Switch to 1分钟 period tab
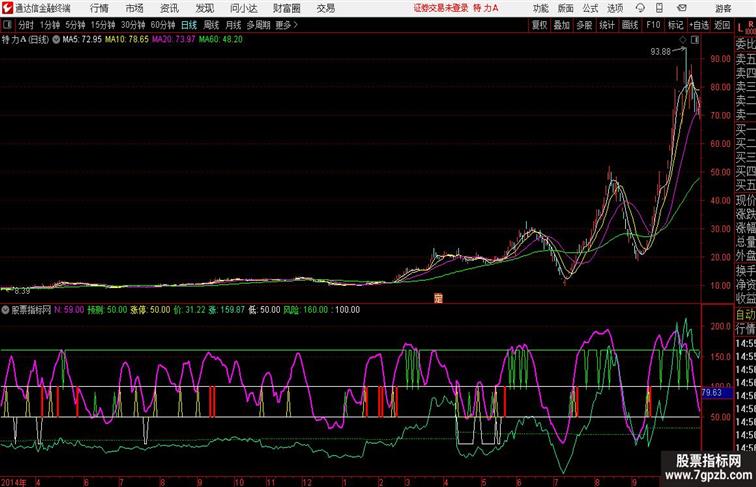The image size is (756, 487). point(50,25)
